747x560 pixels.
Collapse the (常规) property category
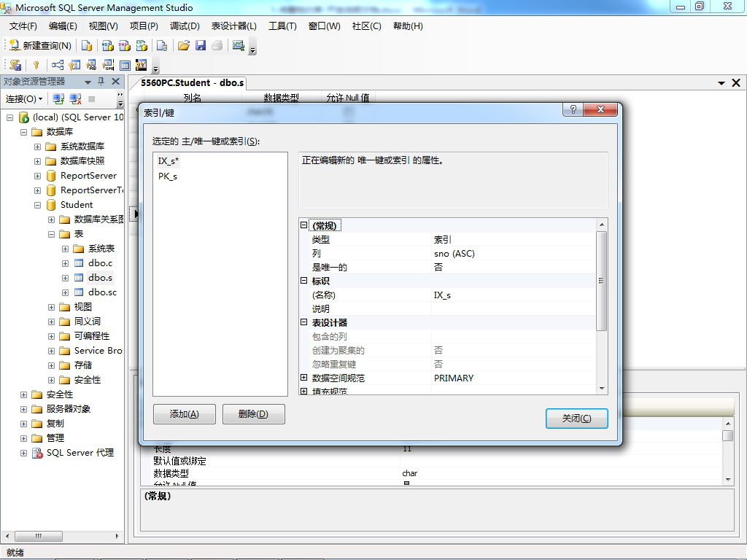click(304, 225)
